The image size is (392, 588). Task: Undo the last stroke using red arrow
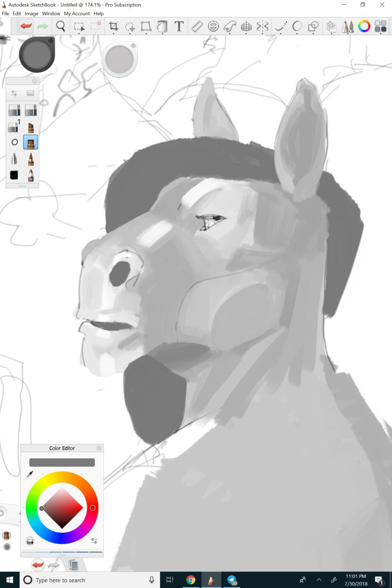tap(26, 27)
